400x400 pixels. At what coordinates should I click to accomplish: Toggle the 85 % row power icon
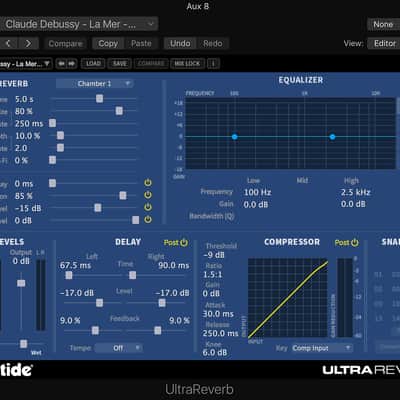[148, 195]
